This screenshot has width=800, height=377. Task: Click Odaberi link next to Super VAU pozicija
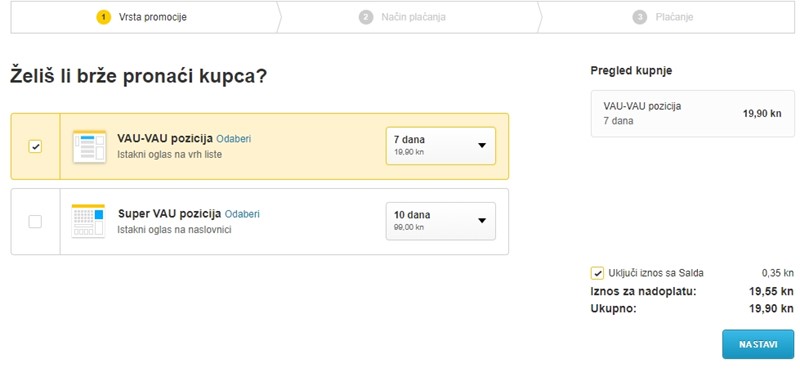point(242,214)
